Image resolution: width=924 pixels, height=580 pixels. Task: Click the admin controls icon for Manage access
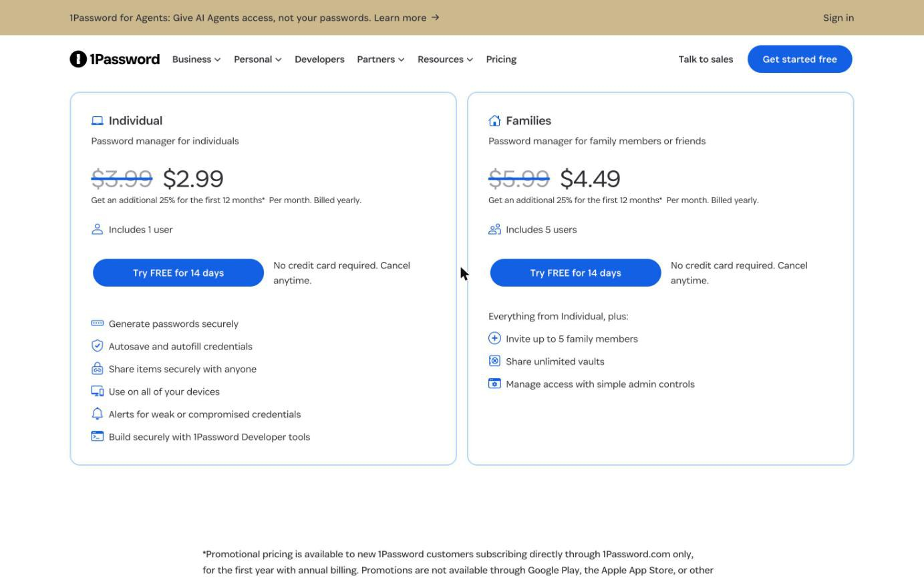tap(494, 384)
